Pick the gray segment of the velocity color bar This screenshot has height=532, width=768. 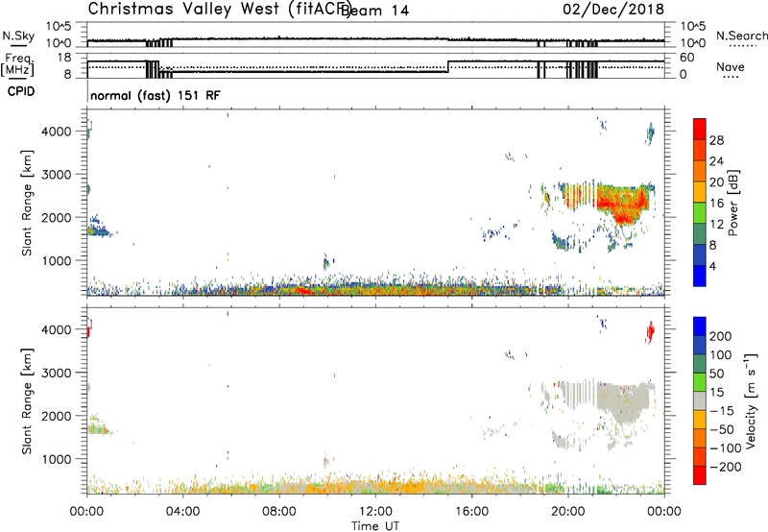pos(700,401)
